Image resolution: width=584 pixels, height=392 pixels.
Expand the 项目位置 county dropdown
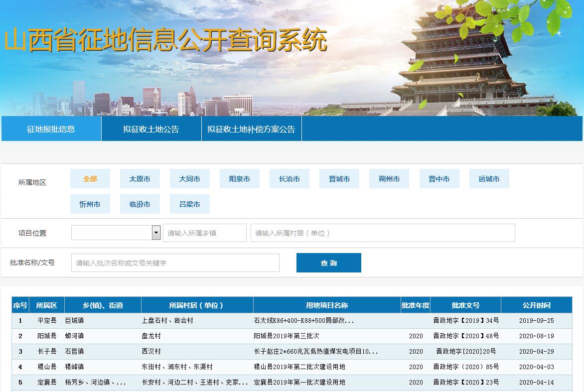pos(156,233)
